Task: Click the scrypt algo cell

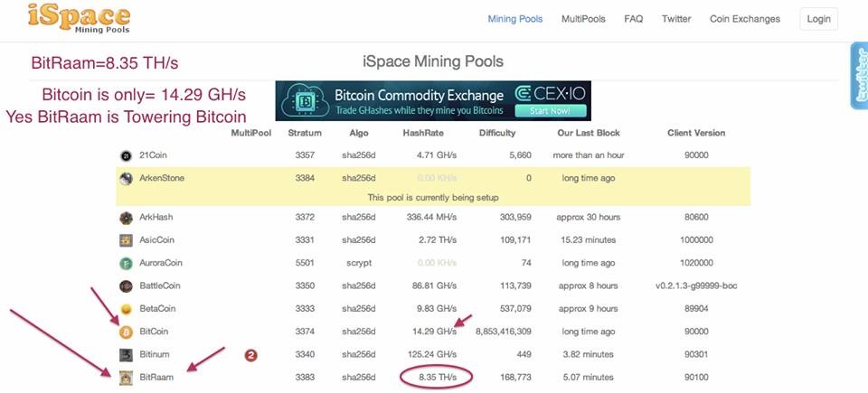Action: point(359,264)
